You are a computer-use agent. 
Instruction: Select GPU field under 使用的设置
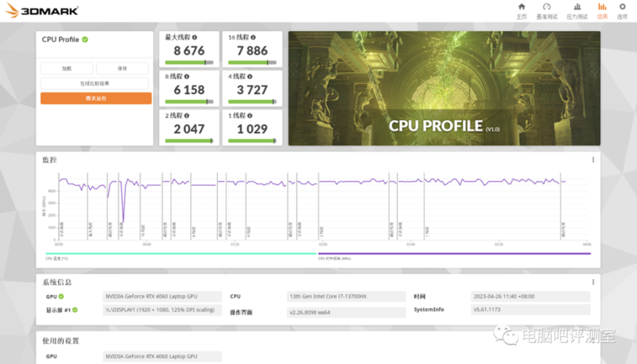(162, 356)
